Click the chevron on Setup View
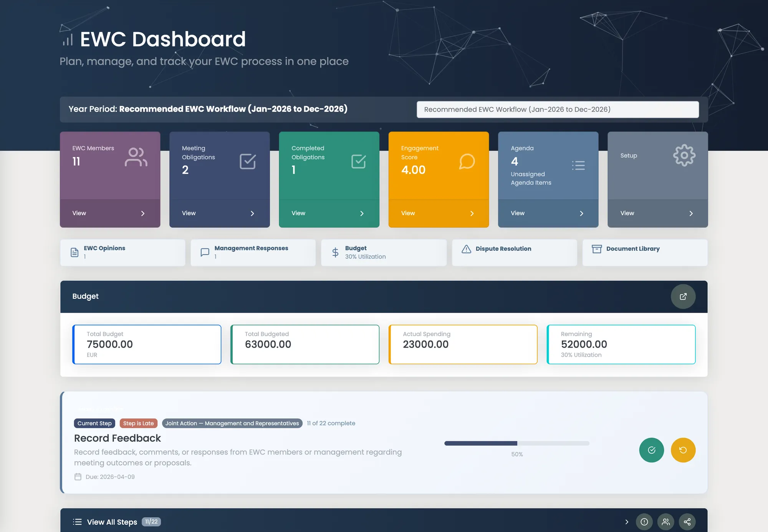The image size is (768, 532). click(691, 213)
